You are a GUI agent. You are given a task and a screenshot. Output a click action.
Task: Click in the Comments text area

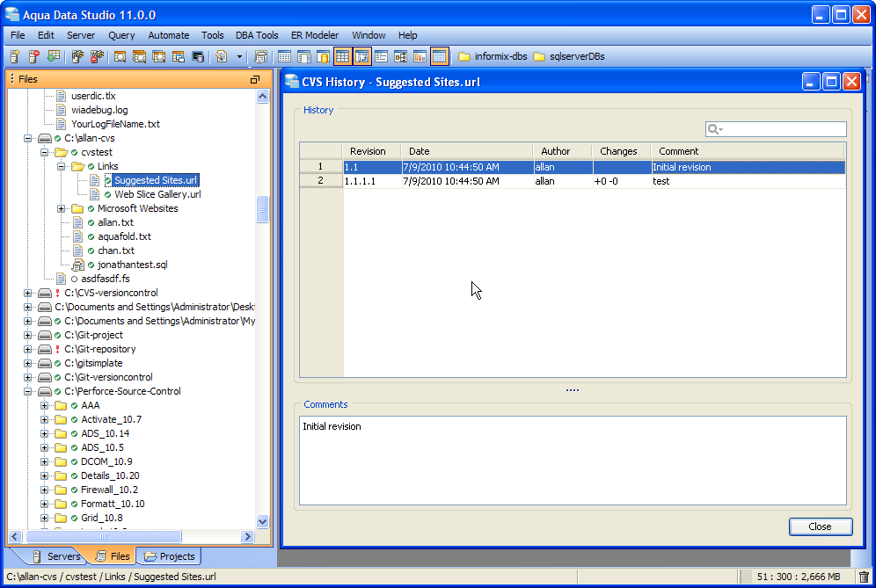(573, 461)
